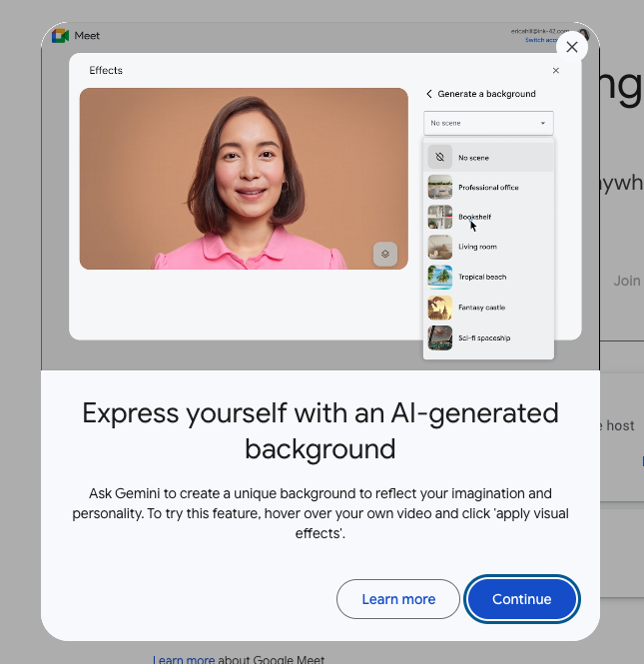Click the No scene crossed-out icon
644x664 pixels.
coord(440,157)
